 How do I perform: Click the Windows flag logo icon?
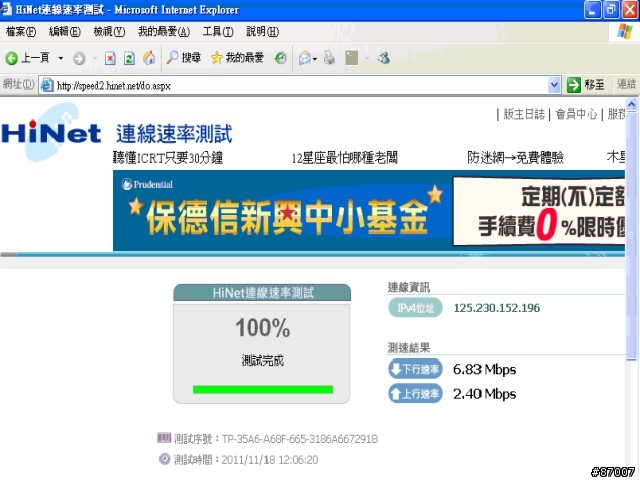[x=624, y=31]
